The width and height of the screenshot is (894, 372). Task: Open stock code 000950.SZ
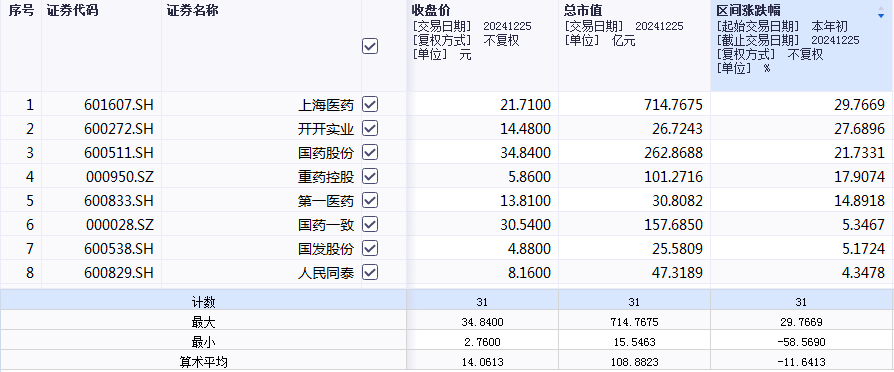tap(120, 177)
